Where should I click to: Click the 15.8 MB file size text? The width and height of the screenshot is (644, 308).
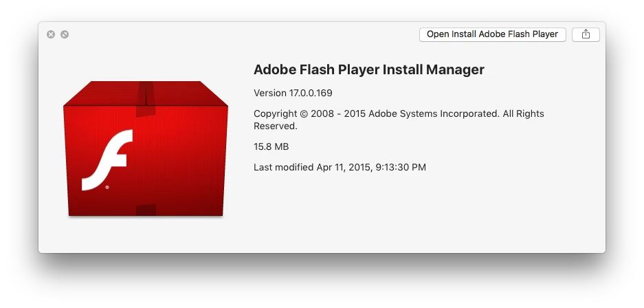point(271,146)
